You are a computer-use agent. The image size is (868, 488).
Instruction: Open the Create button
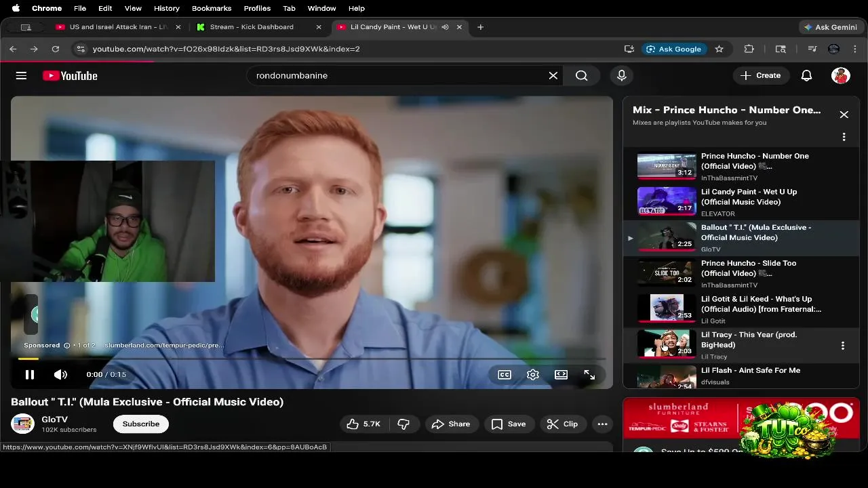coord(761,76)
